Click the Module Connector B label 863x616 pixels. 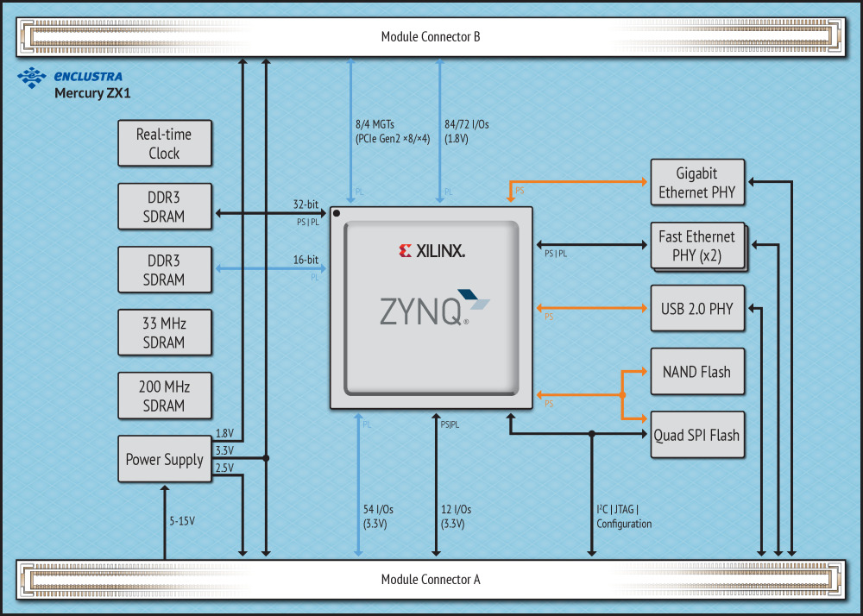pyautogui.click(x=431, y=37)
